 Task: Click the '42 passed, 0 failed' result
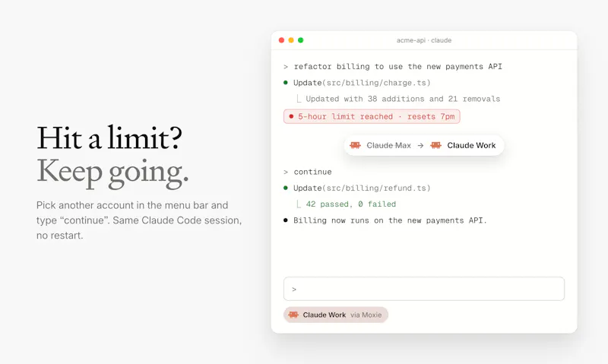click(351, 204)
